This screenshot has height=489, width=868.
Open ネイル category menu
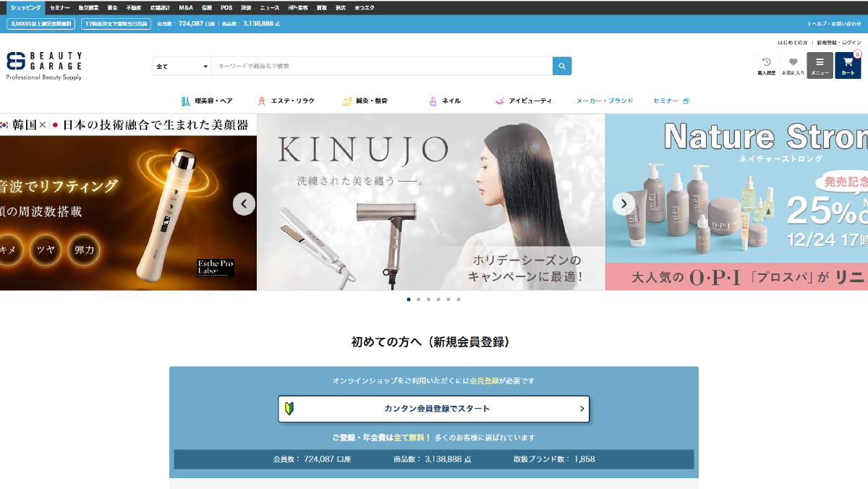point(445,101)
